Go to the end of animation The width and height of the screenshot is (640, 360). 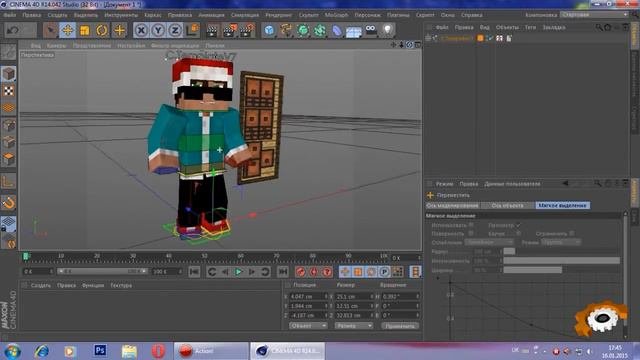(x=282, y=272)
